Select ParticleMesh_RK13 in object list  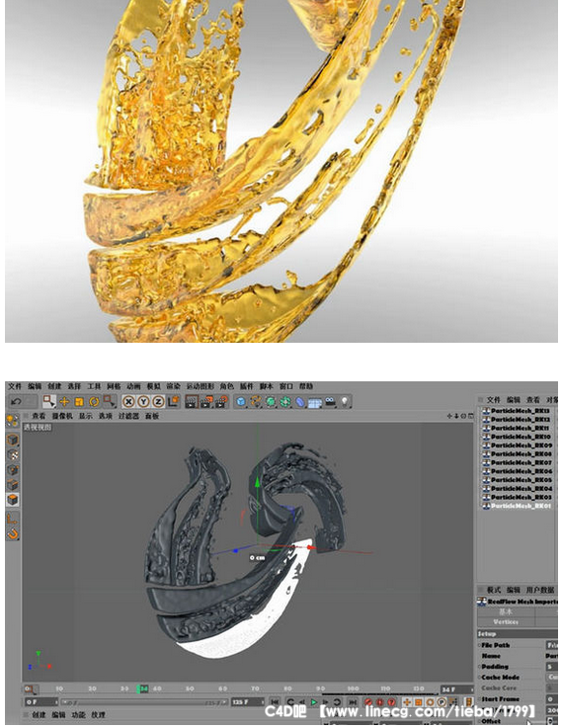click(520, 411)
